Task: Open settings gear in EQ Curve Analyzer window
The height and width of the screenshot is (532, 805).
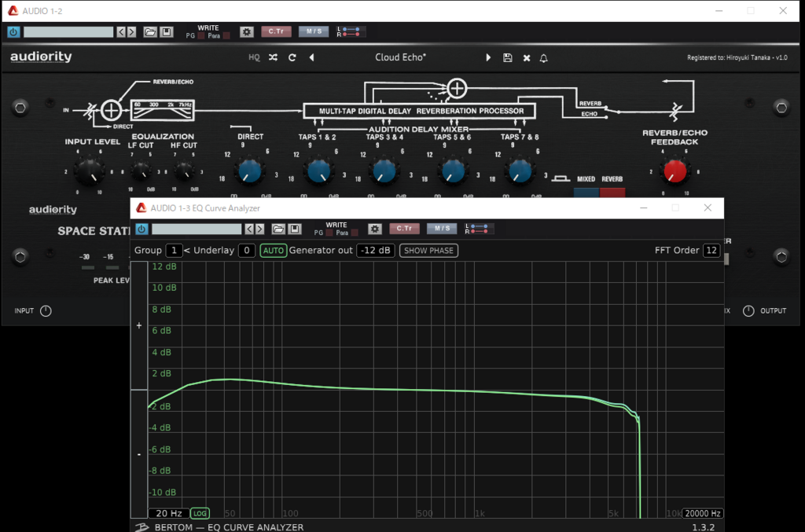Action: pyautogui.click(x=375, y=229)
